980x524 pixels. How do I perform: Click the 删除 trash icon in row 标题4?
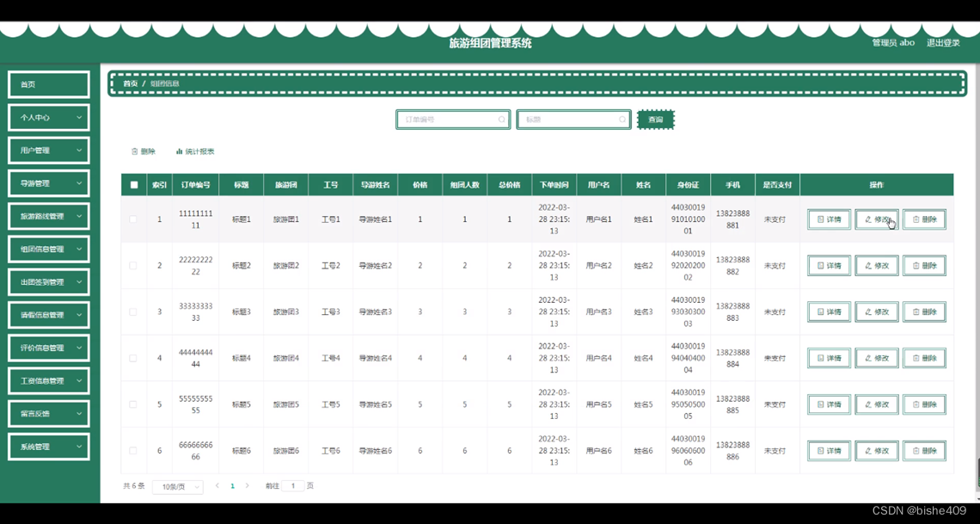click(x=916, y=358)
